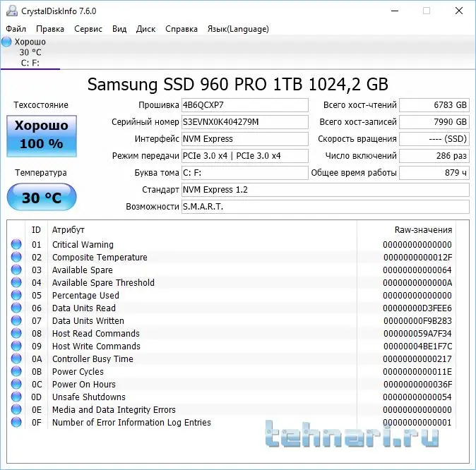Screen dimensions: 476x470
Task: Click the drive letter field C: F:
Action: (x=244, y=173)
